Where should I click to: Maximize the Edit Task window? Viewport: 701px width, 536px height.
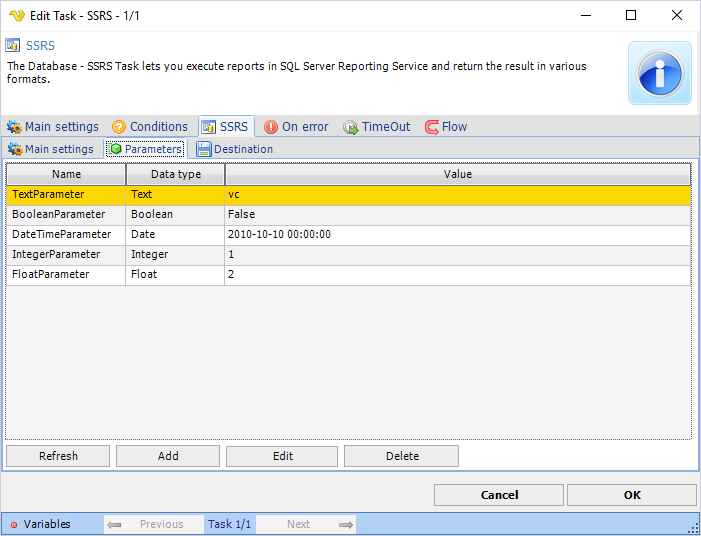point(631,15)
